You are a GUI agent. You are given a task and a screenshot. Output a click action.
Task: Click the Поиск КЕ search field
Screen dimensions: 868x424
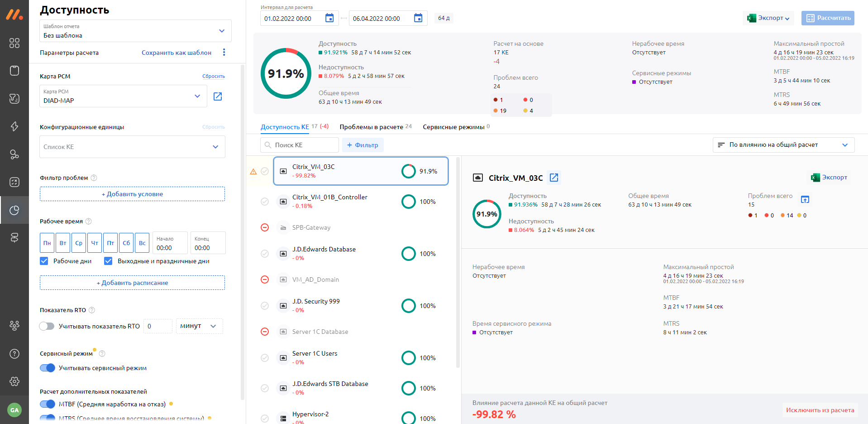300,145
